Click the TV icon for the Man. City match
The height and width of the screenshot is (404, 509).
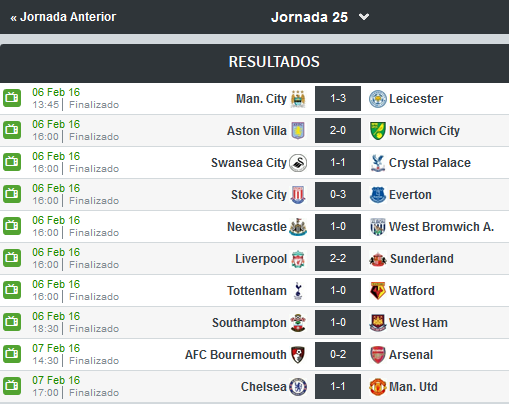point(12,98)
